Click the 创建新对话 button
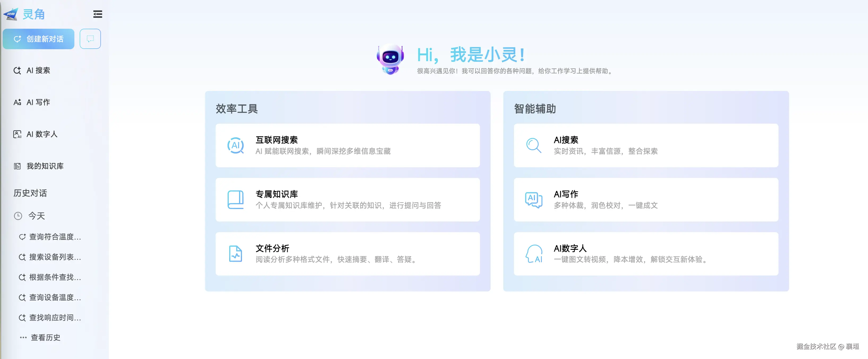Screen dimensions: 868x359 point(38,39)
